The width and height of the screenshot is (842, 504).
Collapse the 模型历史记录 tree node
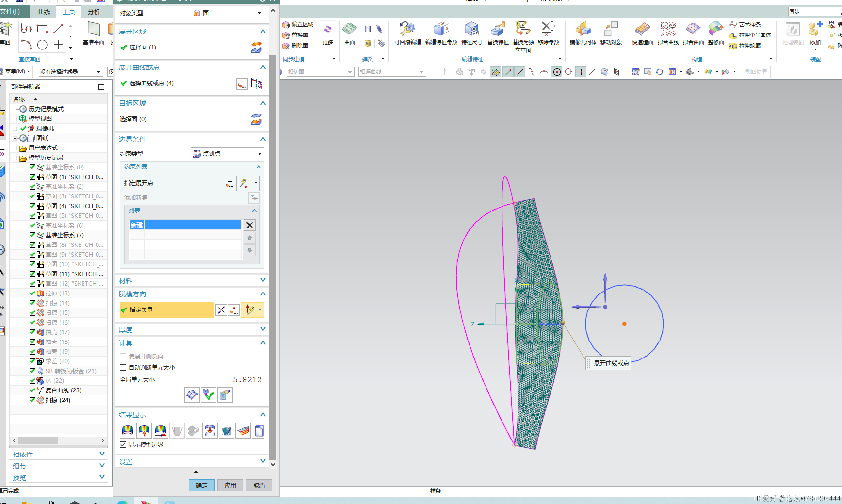click(x=15, y=158)
